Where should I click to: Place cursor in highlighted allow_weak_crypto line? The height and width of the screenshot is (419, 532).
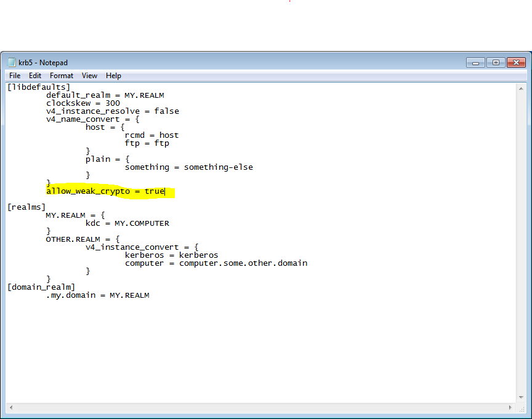coord(105,191)
